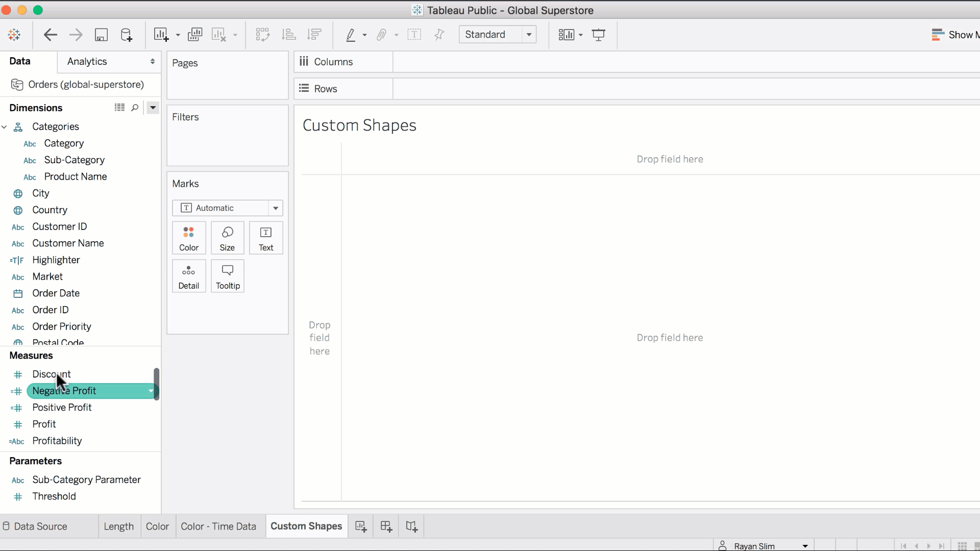Click the Save workbook icon
The width and height of the screenshot is (980, 551).
tap(101, 35)
